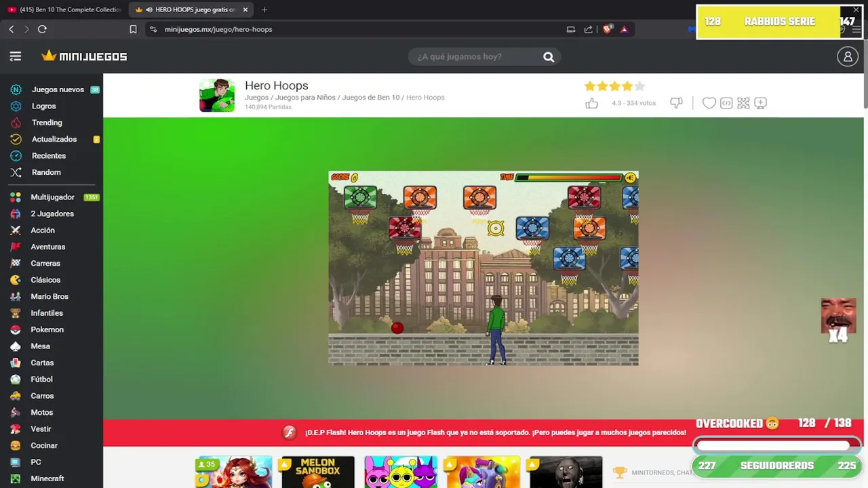Screen dimensions: 868x488
Task: Open Trending in sidebar
Action: tap(47, 123)
